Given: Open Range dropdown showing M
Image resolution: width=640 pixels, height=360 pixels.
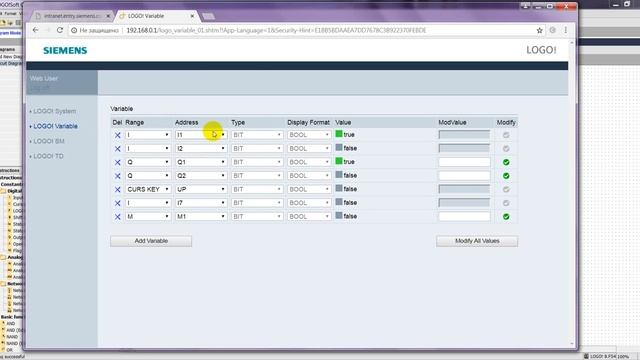Looking at the screenshot, I should (148, 216).
